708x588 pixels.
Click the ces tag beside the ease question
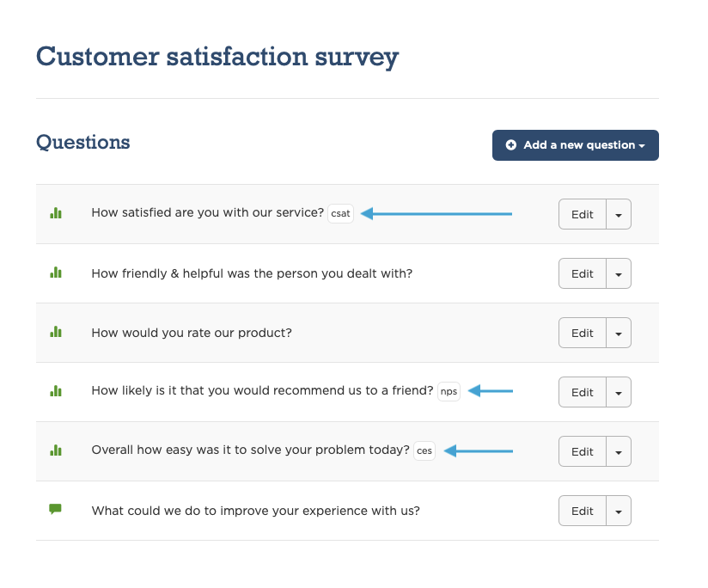[x=424, y=450]
